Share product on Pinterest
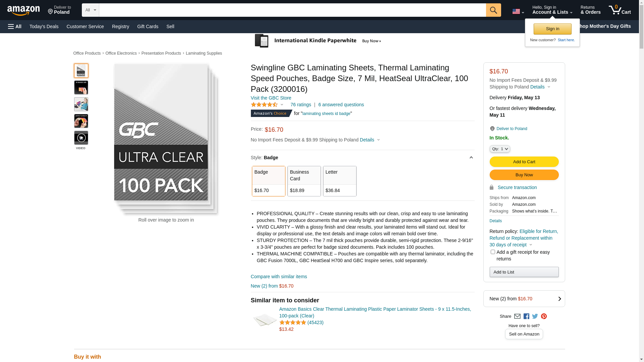Image resolution: width=644 pixels, height=362 pixels. coord(544,316)
